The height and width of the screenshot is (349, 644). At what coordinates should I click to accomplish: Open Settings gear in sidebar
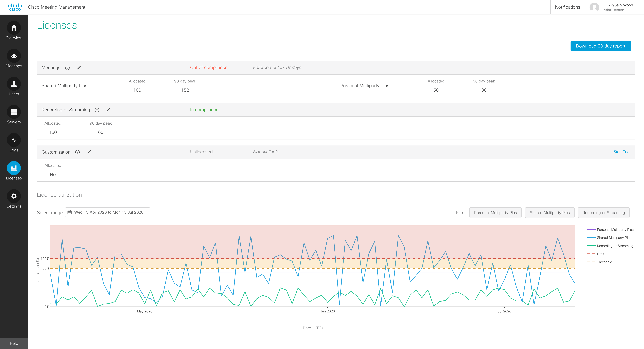[x=14, y=196]
